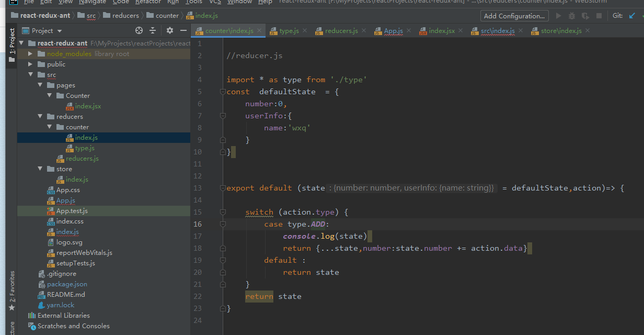Select README.md in the project tree
644x335 pixels.
(66, 295)
